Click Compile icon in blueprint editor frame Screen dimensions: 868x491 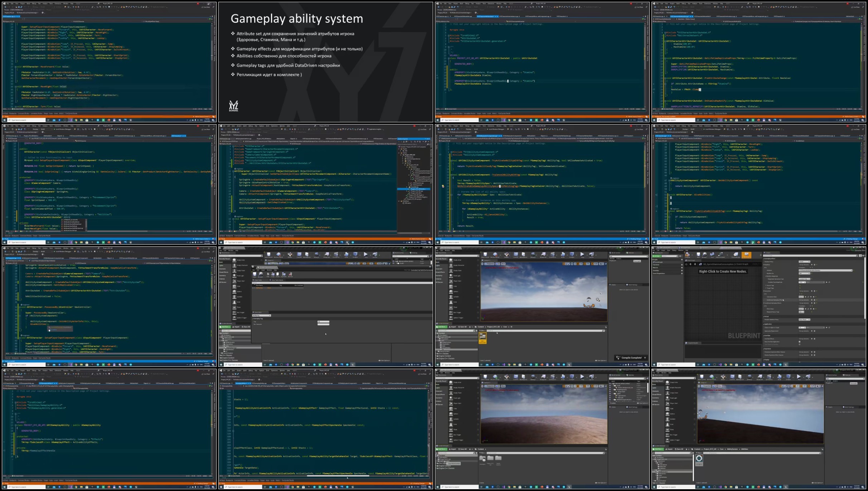pyautogui.click(x=687, y=255)
